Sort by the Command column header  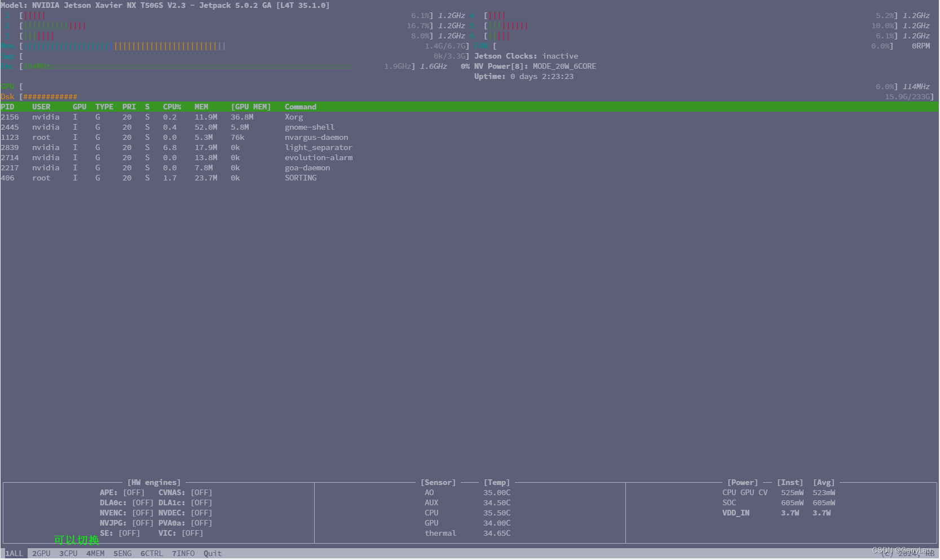click(x=301, y=107)
